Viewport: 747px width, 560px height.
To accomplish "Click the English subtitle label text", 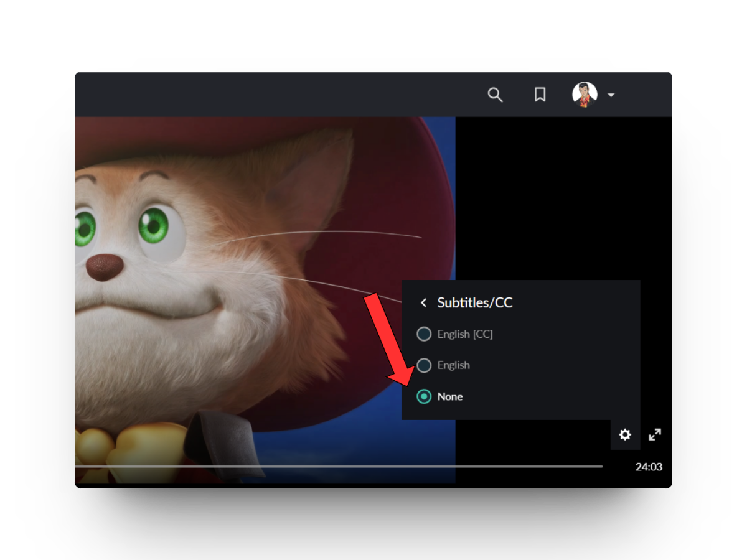I will point(453,365).
